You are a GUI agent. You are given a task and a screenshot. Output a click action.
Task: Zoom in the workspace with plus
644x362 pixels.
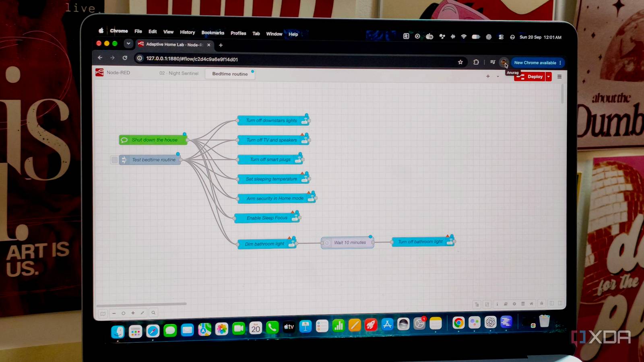point(133,313)
